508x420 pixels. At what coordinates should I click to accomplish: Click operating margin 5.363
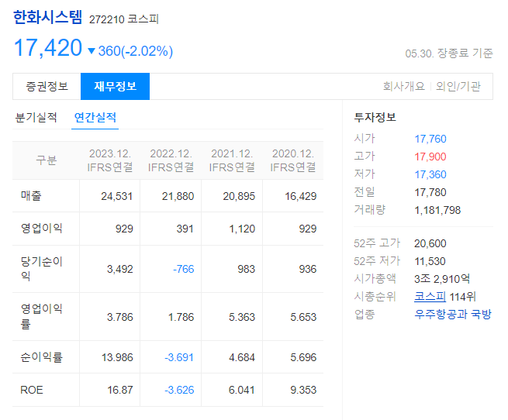pos(242,317)
